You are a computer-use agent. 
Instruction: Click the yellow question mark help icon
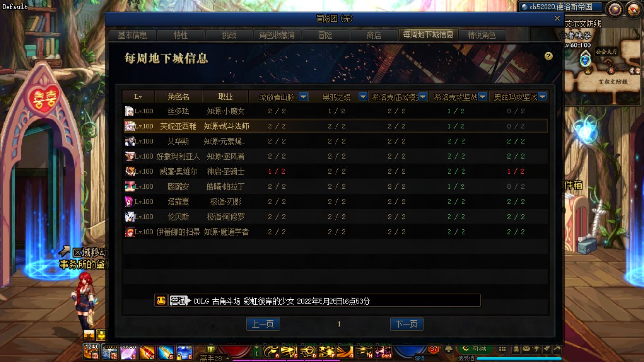pos(548,56)
